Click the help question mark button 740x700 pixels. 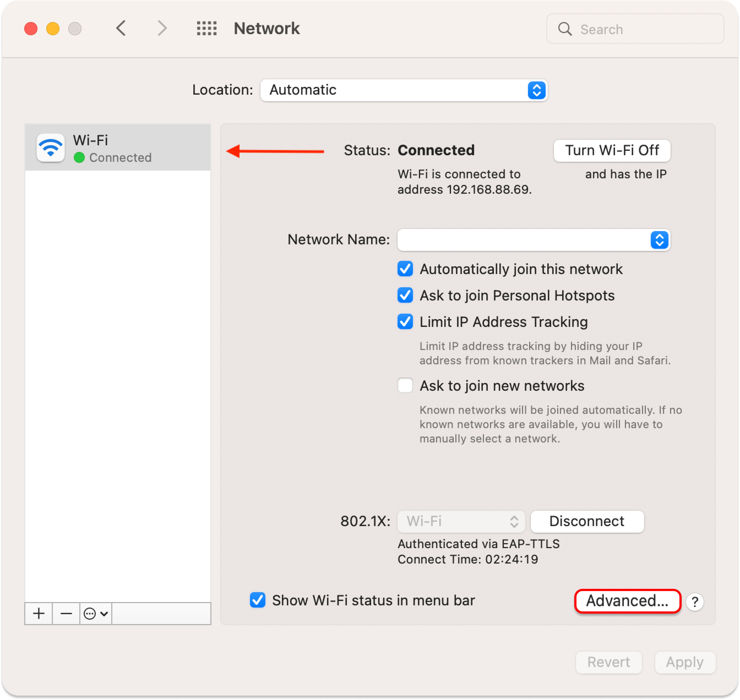click(x=695, y=602)
